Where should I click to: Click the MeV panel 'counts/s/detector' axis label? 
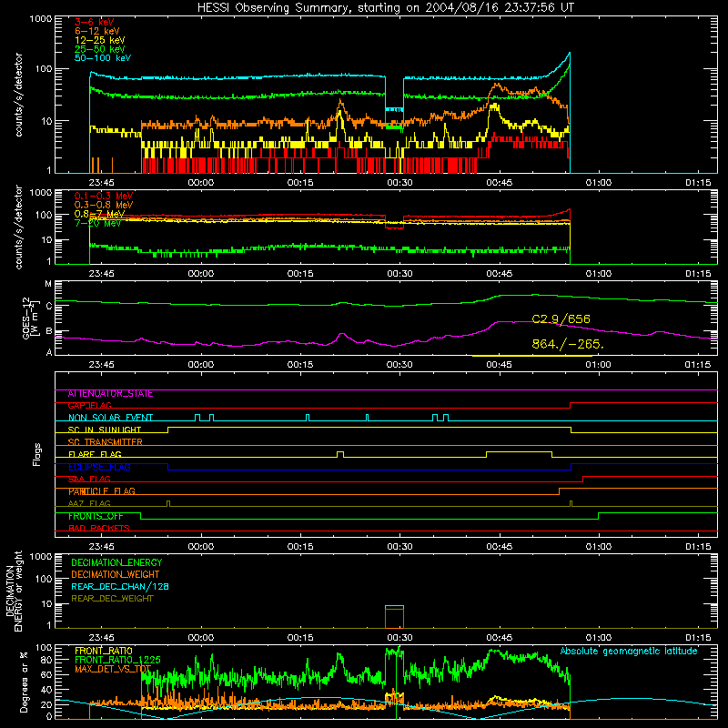[x=18, y=227]
